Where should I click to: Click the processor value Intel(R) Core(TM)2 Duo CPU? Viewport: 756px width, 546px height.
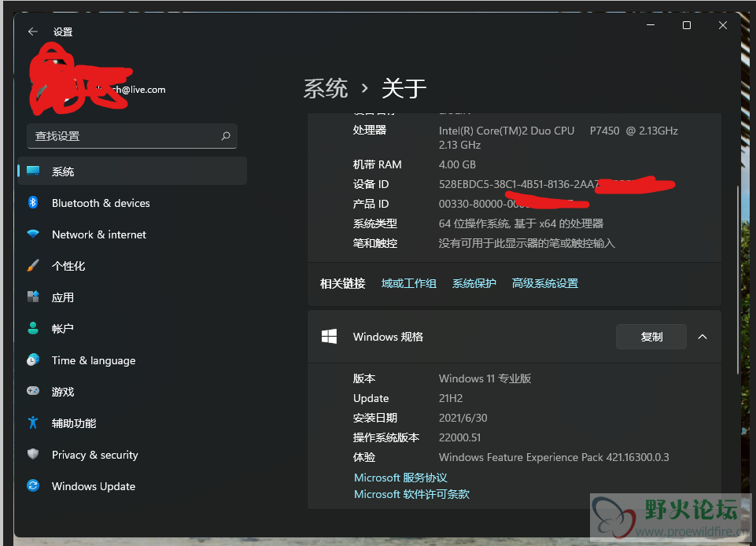click(559, 138)
